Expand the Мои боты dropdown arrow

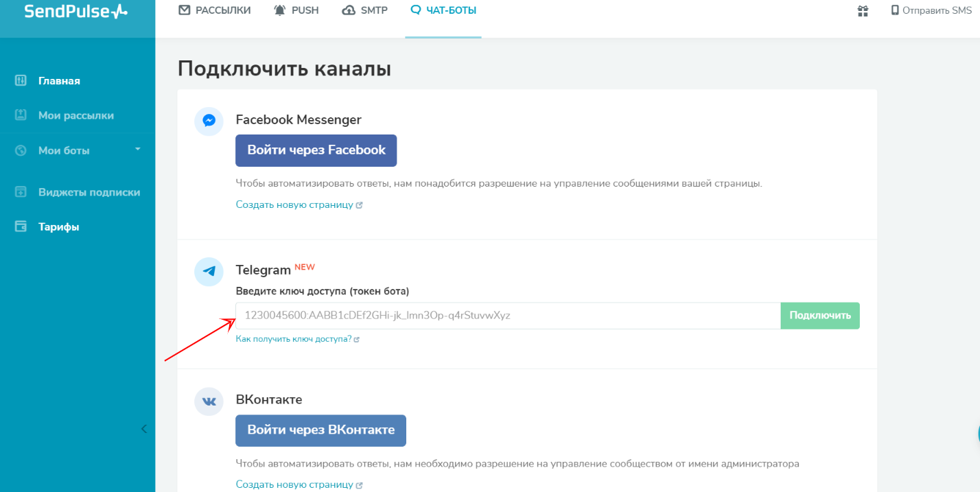coord(137,150)
